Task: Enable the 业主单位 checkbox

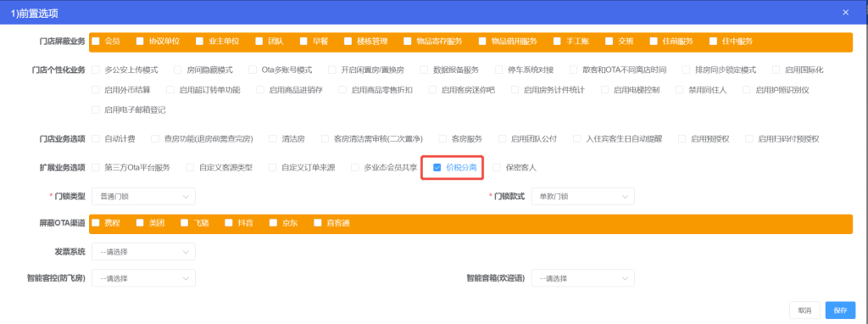Action: click(x=200, y=41)
